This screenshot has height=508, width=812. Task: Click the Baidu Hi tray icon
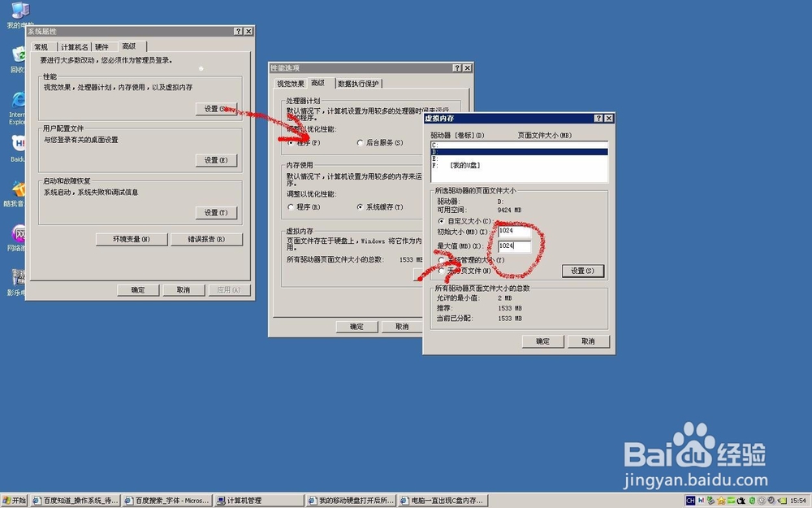[702, 500]
